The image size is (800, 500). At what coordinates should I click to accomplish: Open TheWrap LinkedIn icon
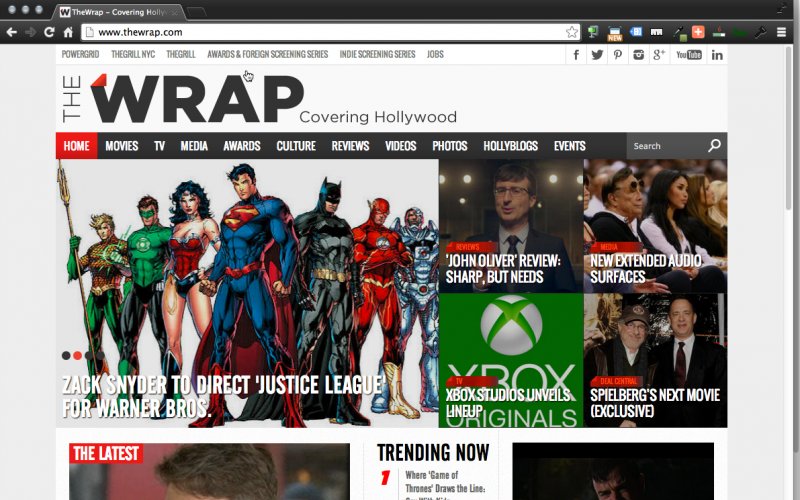click(717, 55)
